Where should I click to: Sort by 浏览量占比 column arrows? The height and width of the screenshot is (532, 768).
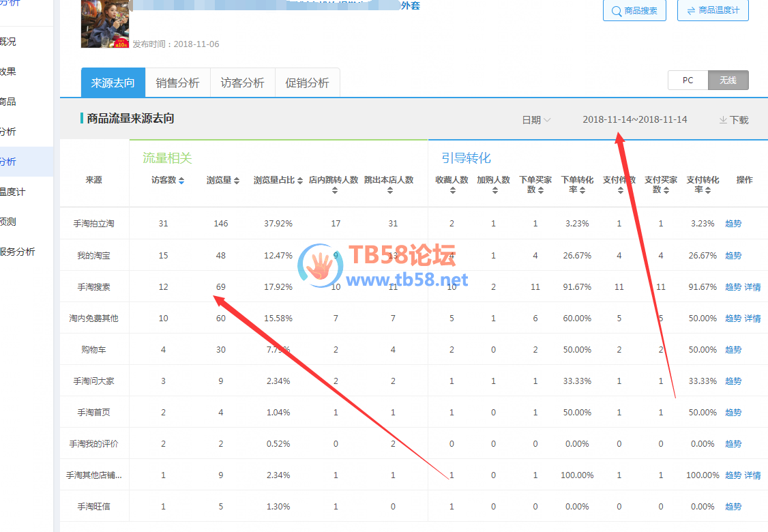299,181
